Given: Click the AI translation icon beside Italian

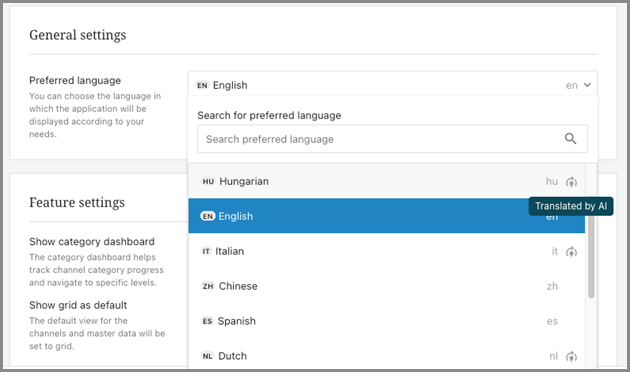Looking at the screenshot, I should point(571,252).
